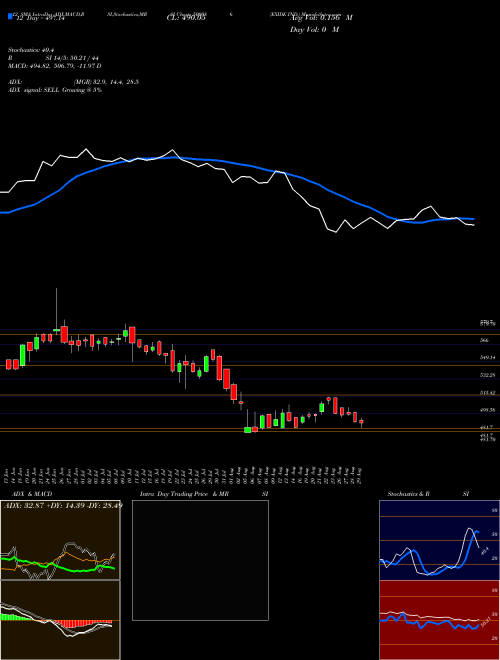The image size is (500, 660).
Task: Click the 566 price axis label
Action: point(484,340)
